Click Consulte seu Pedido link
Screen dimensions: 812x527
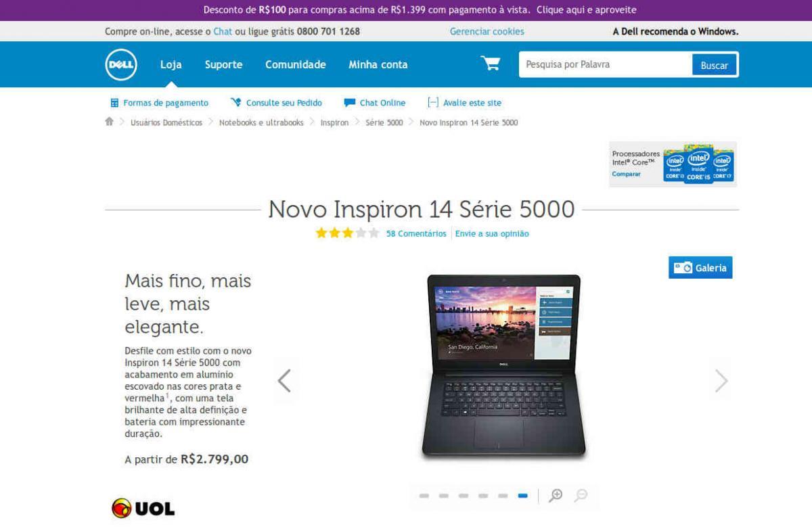pyautogui.click(x=276, y=103)
